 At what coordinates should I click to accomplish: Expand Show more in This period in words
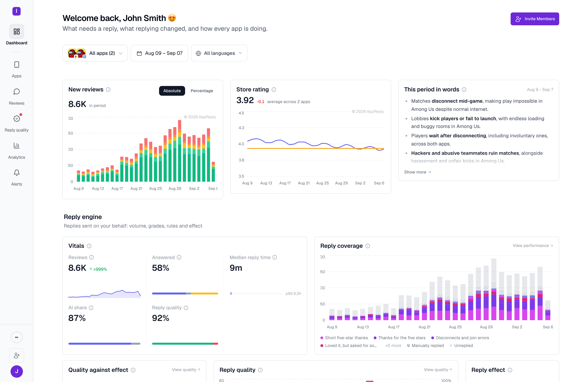click(x=417, y=172)
